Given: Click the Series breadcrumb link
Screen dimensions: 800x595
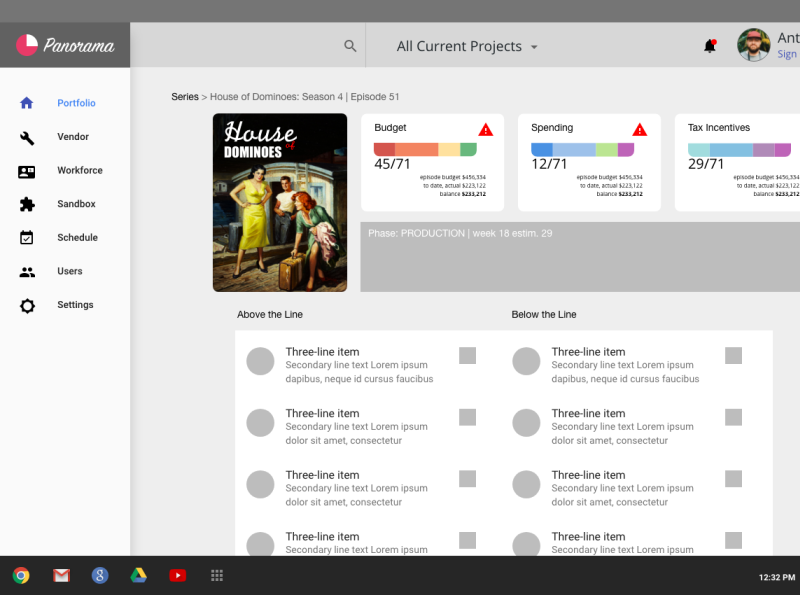Looking at the screenshot, I should point(185,97).
